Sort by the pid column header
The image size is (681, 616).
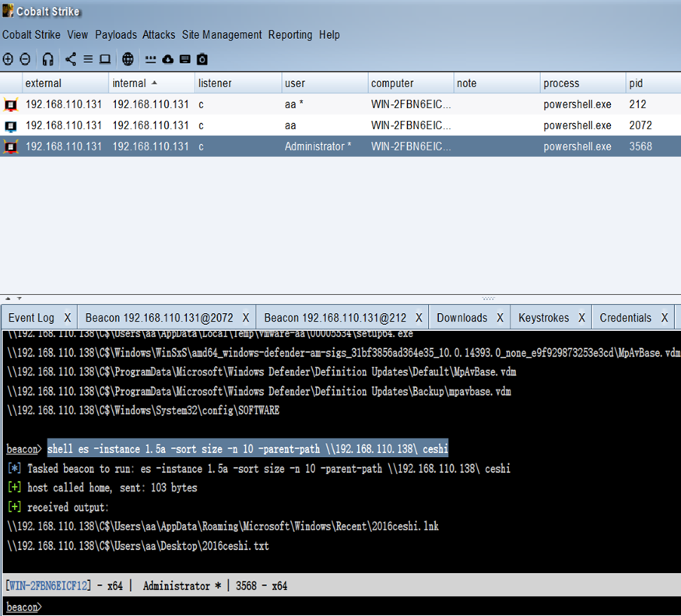(x=654, y=83)
